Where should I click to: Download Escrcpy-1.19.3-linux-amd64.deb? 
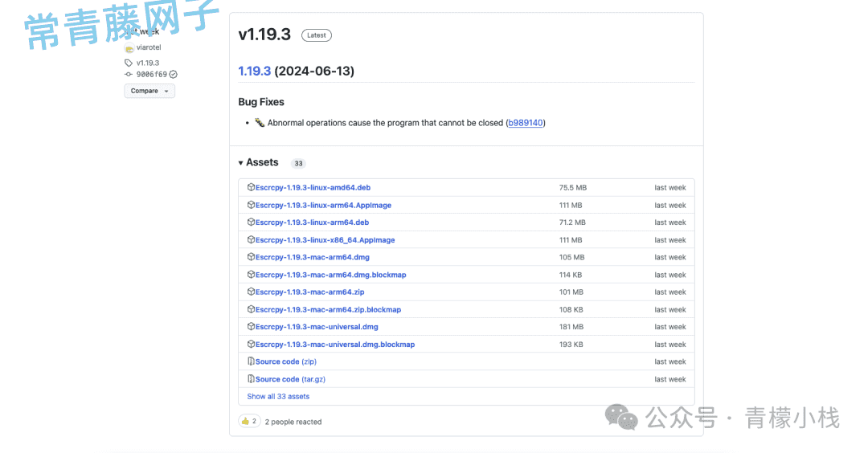[x=313, y=187]
